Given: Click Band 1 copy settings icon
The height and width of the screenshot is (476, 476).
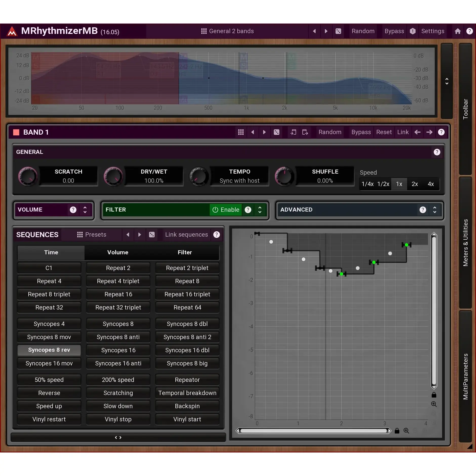Looking at the screenshot, I should (293, 132).
